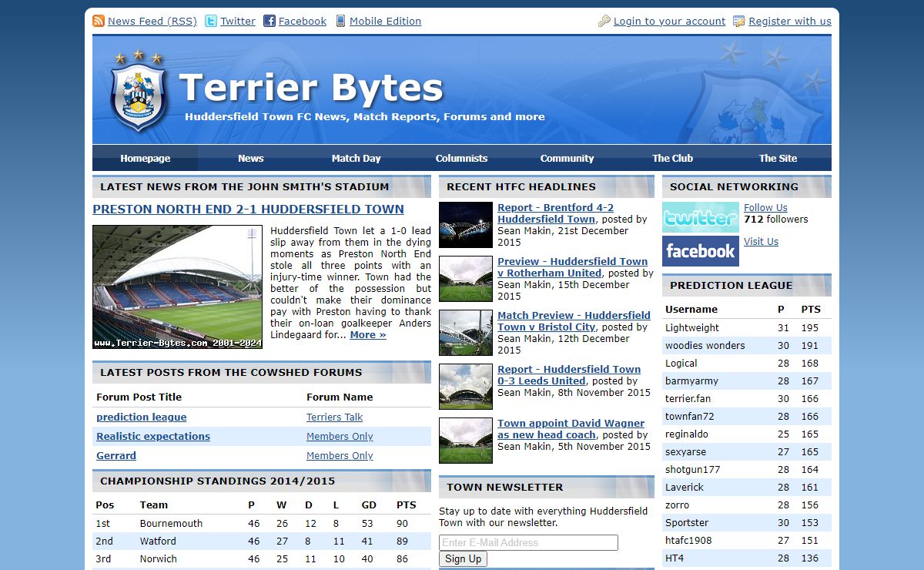Click the large Facebook logo badge
Screen dimensions: 924x570
pos(701,251)
